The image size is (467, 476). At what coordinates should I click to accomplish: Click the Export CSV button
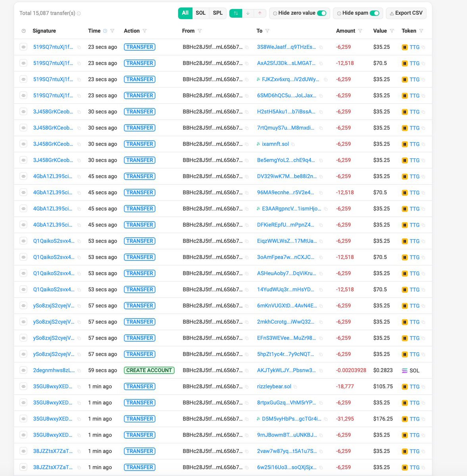(406, 13)
